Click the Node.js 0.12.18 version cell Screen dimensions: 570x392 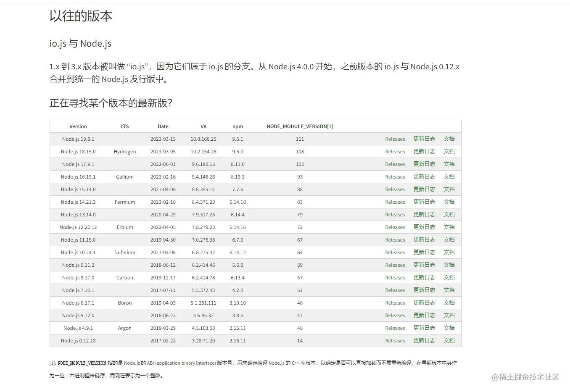click(78, 341)
